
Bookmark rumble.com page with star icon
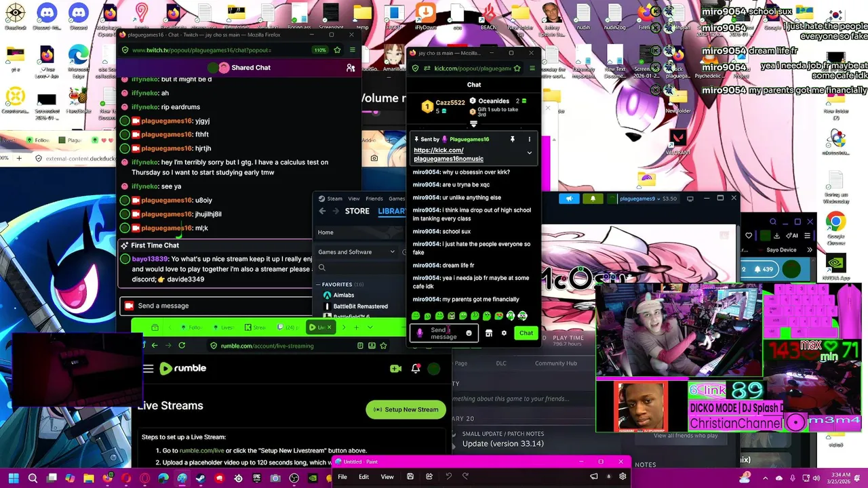coord(383,346)
